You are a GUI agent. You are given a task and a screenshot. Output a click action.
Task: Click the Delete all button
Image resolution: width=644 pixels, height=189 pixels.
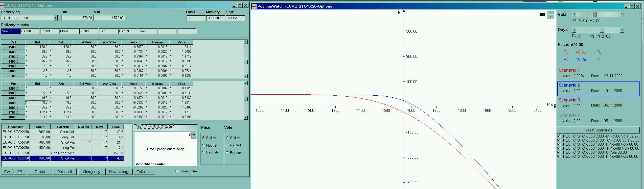[64, 172]
